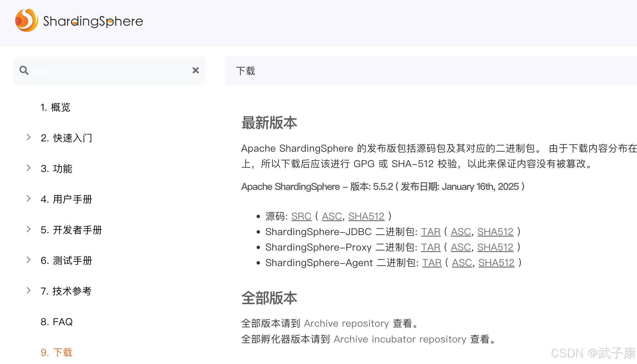
Task: Download ShardingSphere-Agent TAR package
Action: (x=432, y=263)
